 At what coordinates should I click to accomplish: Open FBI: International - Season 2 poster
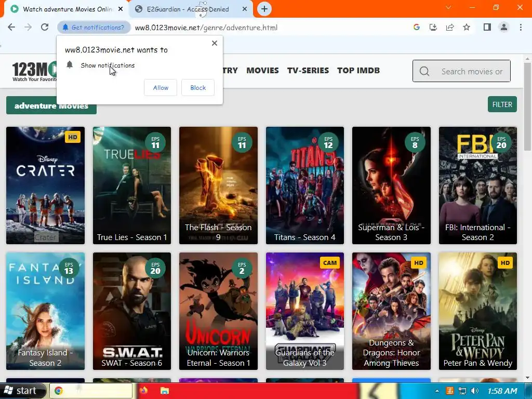click(x=478, y=185)
